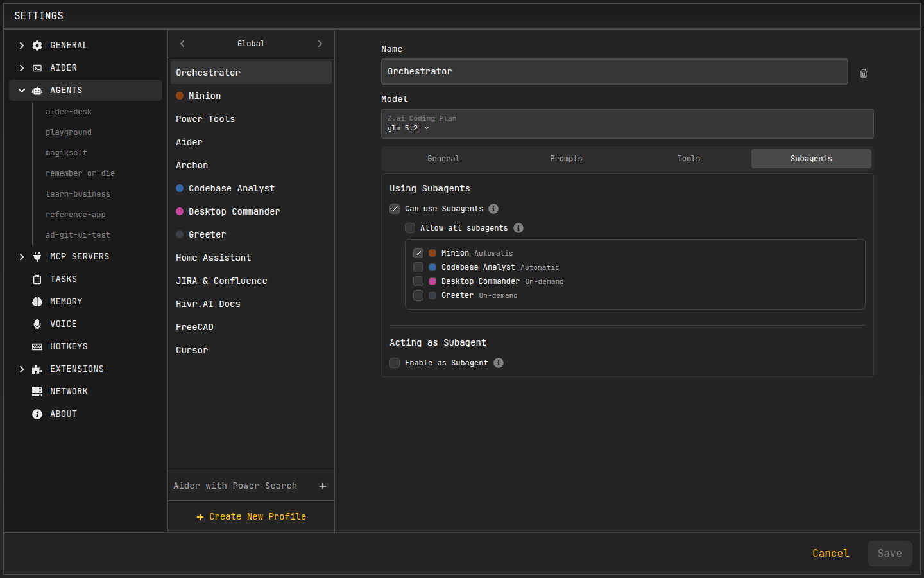Click the Voice microphone icon
This screenshot has width=924, height=578.
(x=37, y=324)
